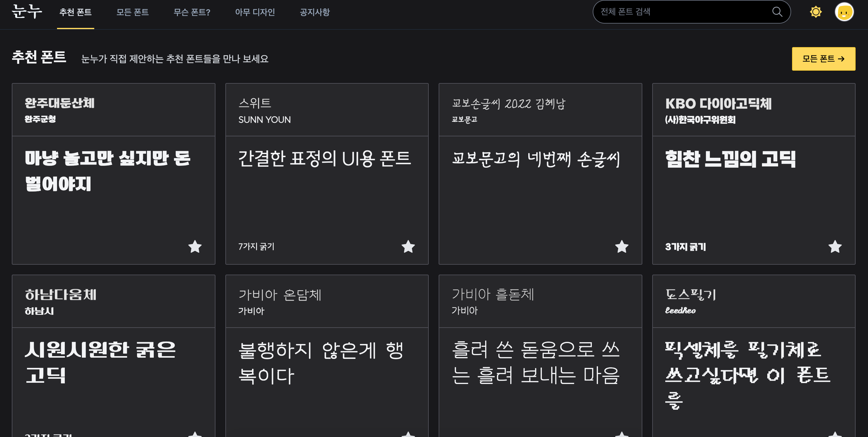Select the 추천 폰트 tab

[x=75, y=12]
